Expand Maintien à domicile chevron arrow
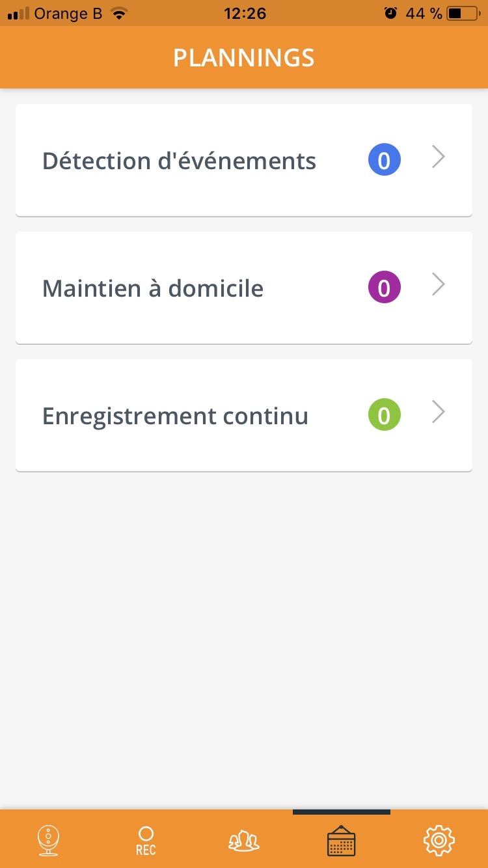This screenshot has width=488, height=868. click(439, 285)
